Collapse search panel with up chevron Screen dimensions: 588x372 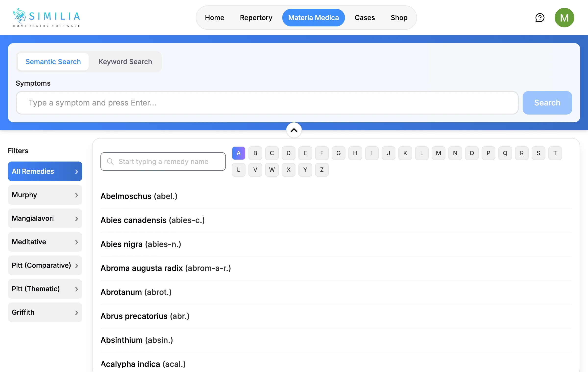294,130
